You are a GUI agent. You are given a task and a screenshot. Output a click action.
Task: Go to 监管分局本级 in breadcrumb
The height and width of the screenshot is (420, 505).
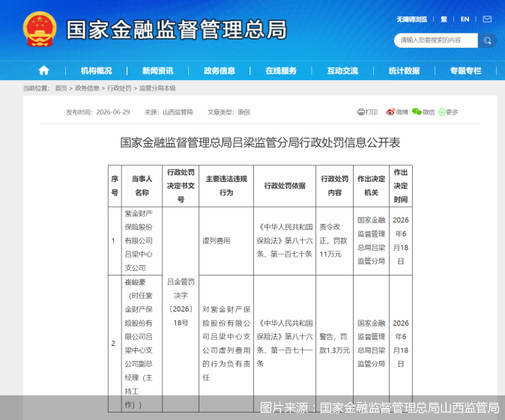coord(157,88)
